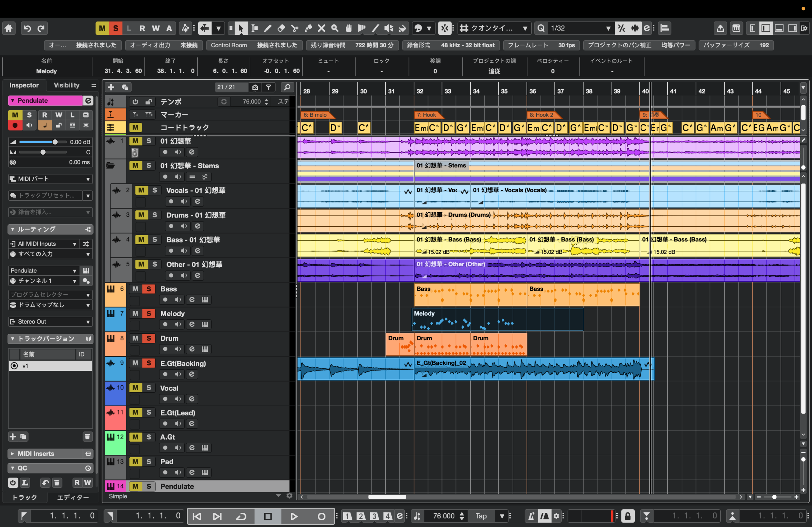Mute the Vocal track
Screen dimensions: 812x527
[x=135, y=388]
